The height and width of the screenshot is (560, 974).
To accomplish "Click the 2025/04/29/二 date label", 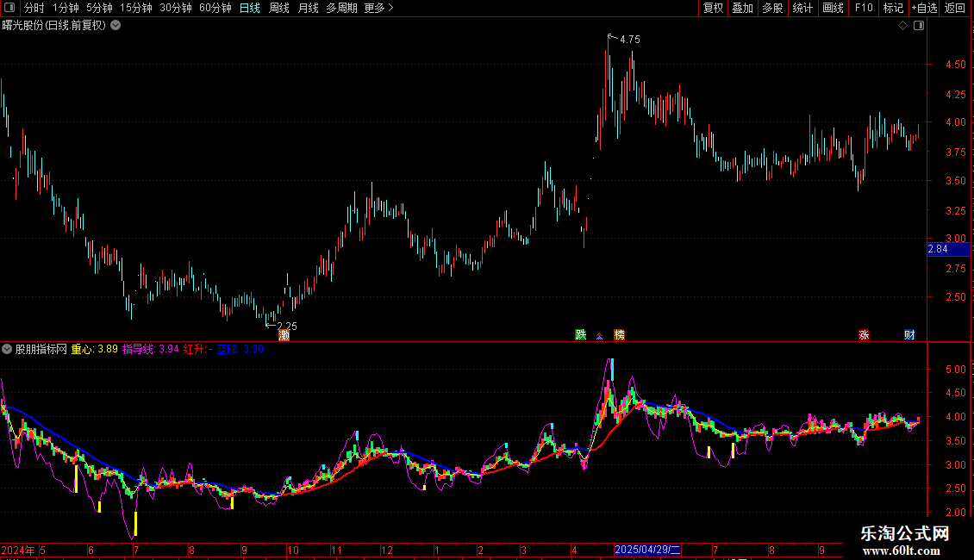I will click(647, 550).
